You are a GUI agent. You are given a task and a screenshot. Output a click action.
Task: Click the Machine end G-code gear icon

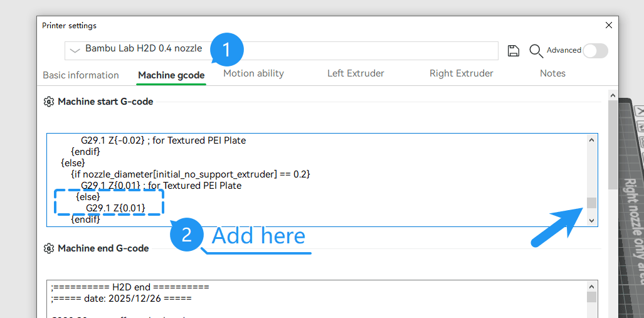pos(49,248)
